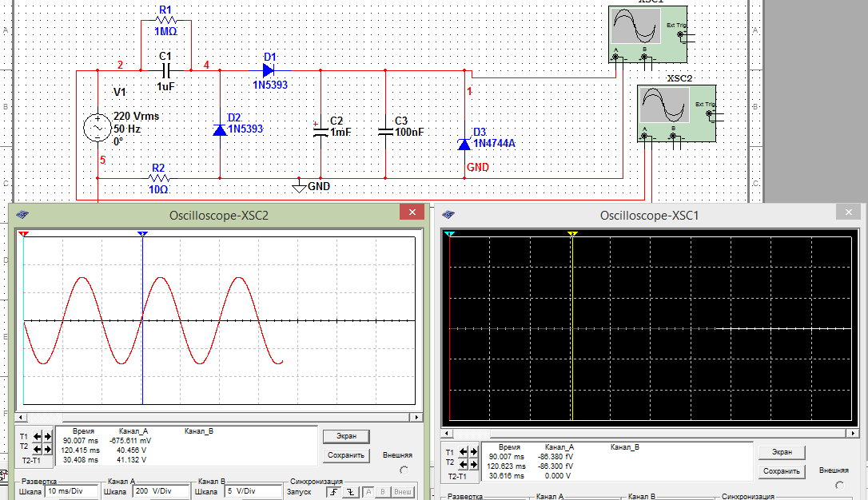Select the XSC1 oscilloscope instrument in schematic
Viewport: 868px width, 500px height.
point(647,34)
